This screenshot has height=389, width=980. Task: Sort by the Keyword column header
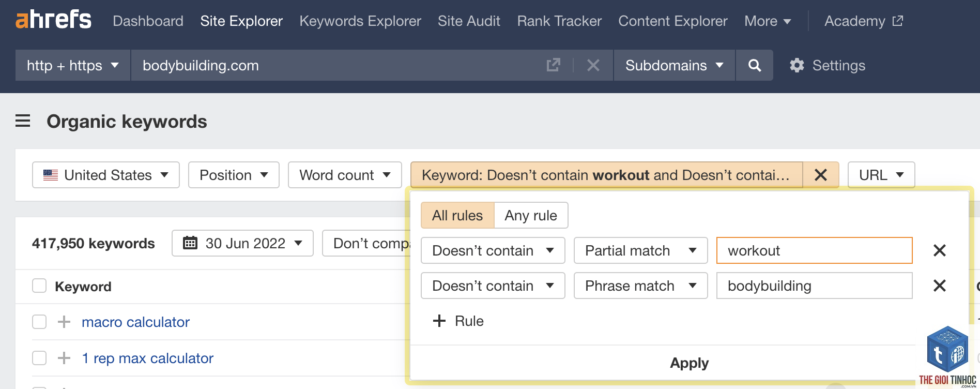83,287
